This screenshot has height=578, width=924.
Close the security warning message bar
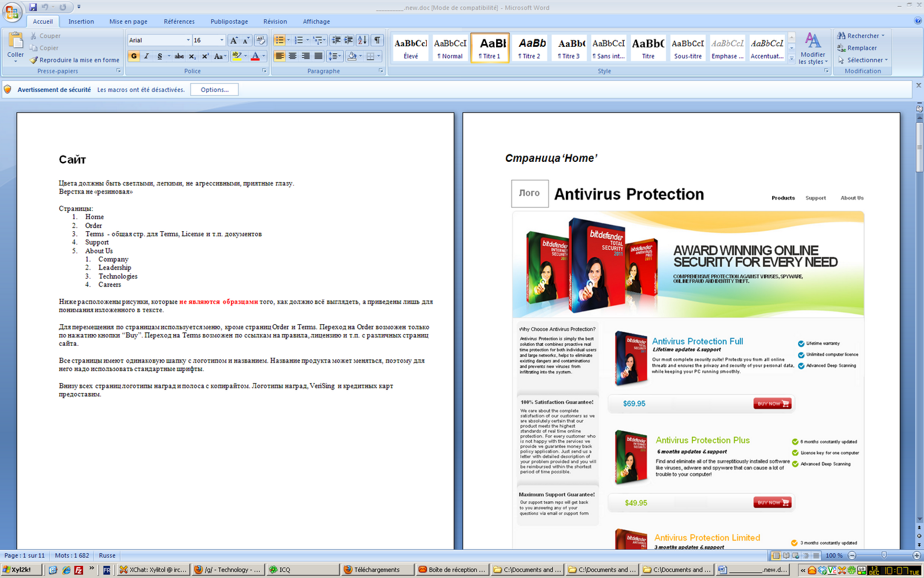(918, 85)
